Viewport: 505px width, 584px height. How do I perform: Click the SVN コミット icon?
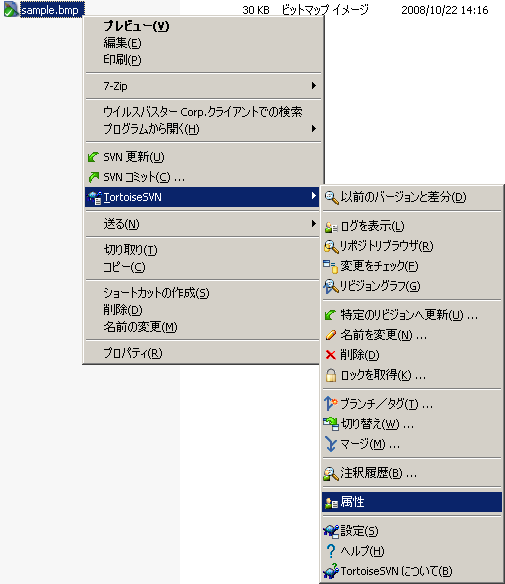(x=93, y=177)
